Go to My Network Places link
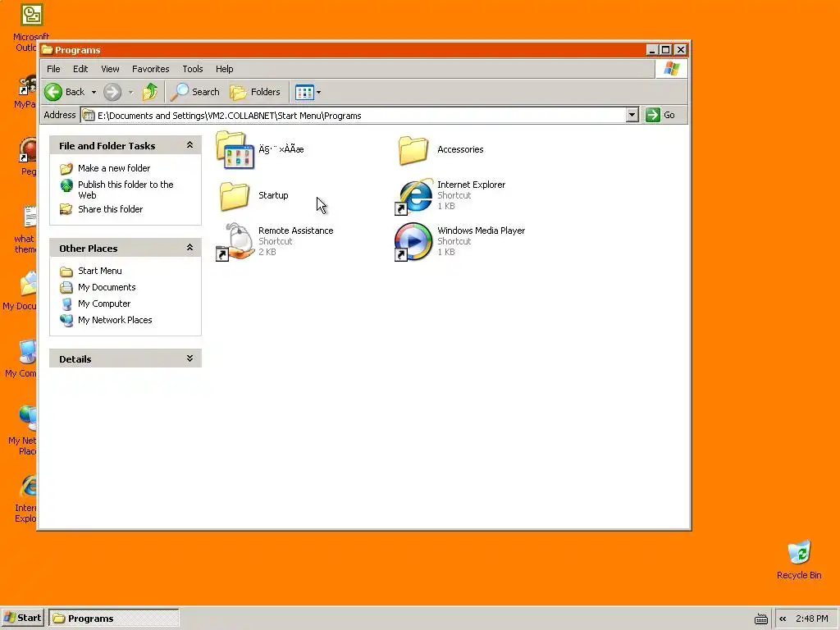Viewport: 840px width, 630px height. [x=115, y=320]
